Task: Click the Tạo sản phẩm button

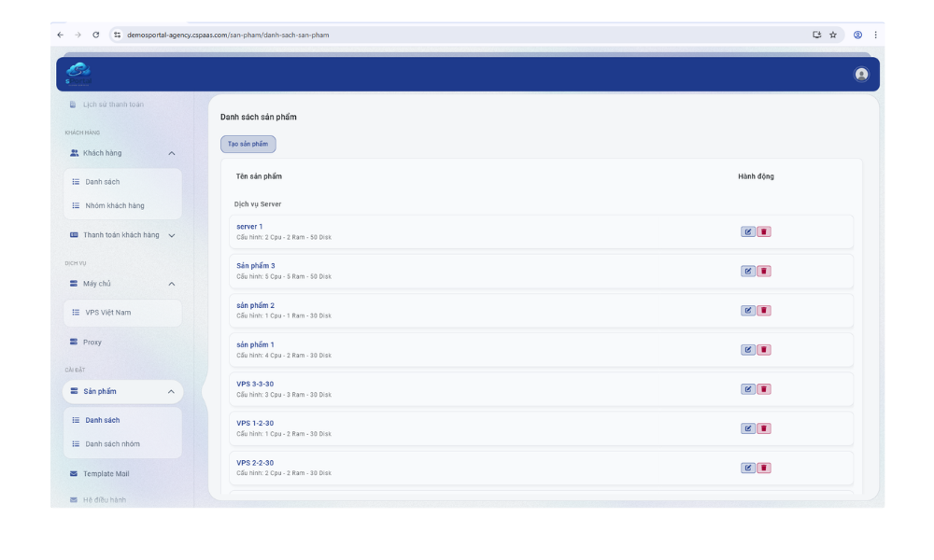Action: (x=248, y=144)
